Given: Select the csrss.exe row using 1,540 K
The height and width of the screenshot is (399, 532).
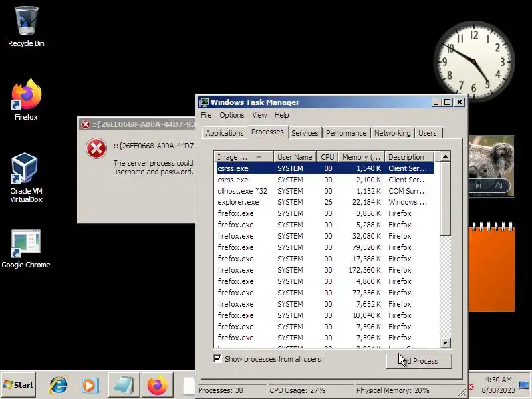Looking at the screenshot, I should coord(325,168).
